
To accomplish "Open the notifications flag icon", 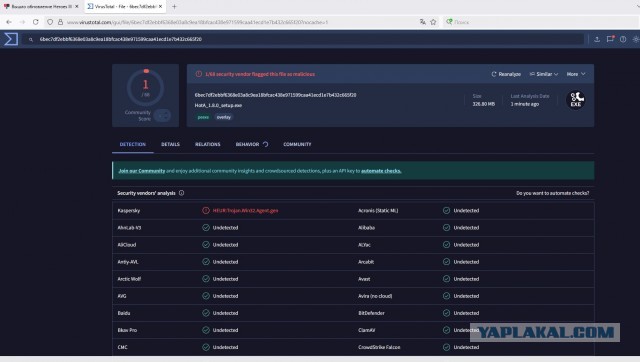I will coord(610,39).
